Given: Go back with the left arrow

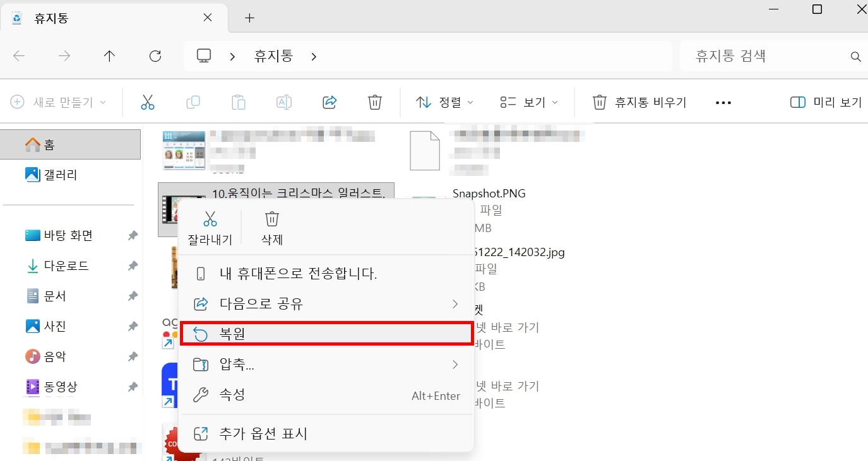Looking at the screenshot, I should click(19, 56).
